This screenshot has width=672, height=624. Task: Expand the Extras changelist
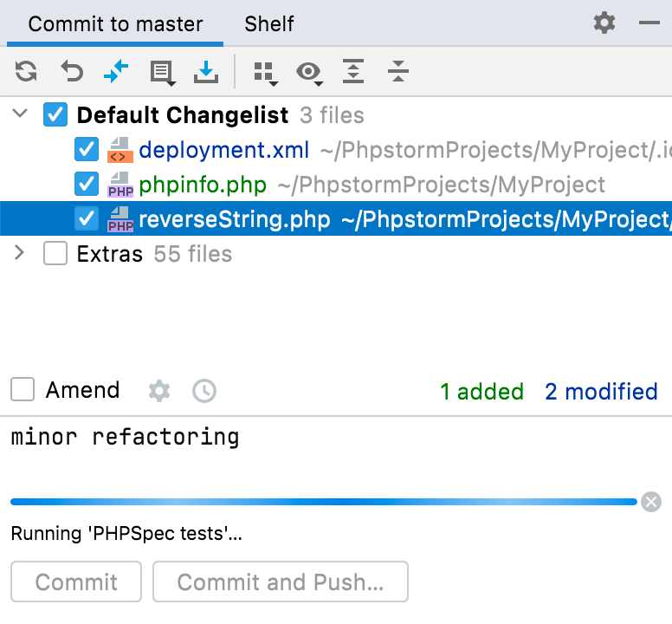pyautogui.click(x=19, y=253)
